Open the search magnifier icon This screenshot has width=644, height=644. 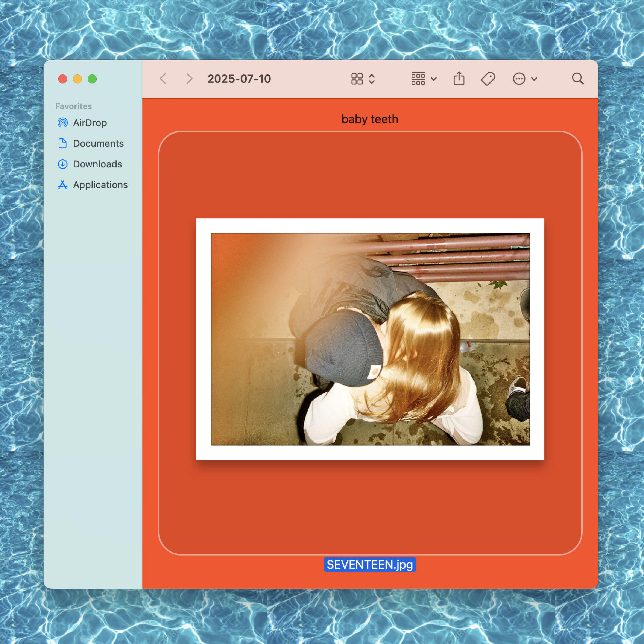(578, 79)
